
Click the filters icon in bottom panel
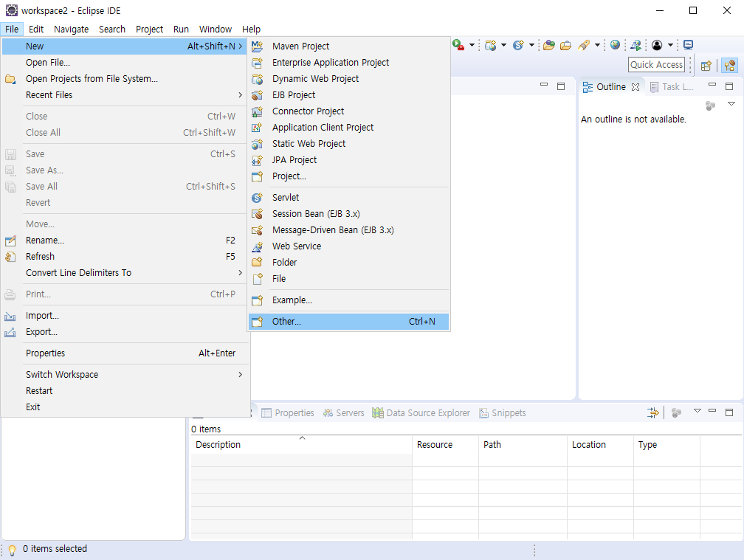[653, 412]
